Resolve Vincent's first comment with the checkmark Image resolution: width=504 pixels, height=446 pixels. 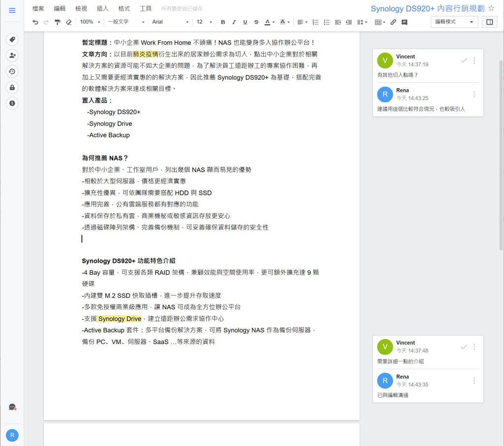(x=464, y=61)
